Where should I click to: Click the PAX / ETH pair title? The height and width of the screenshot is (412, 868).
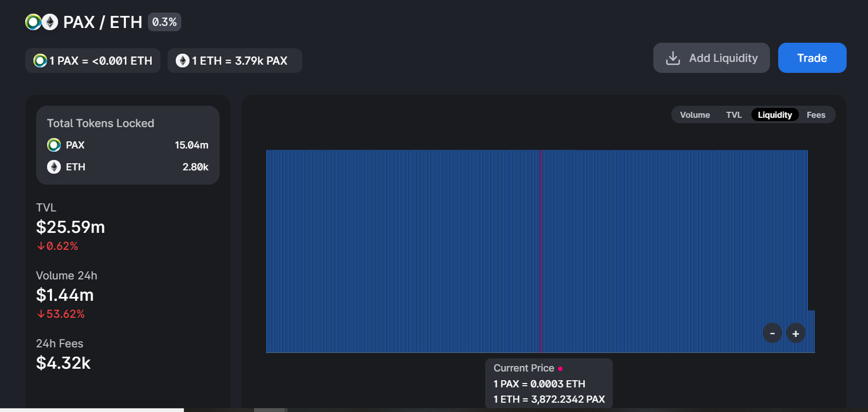click(102, 22)
